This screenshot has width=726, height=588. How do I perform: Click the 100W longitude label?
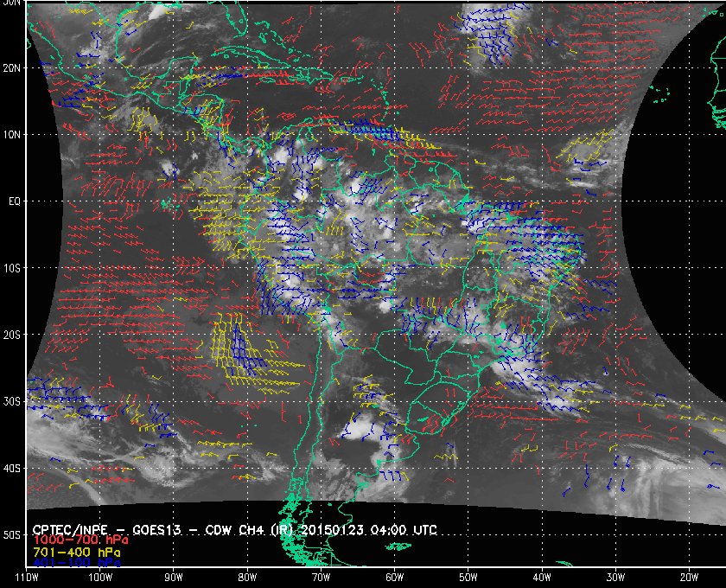tap(100, 578)
